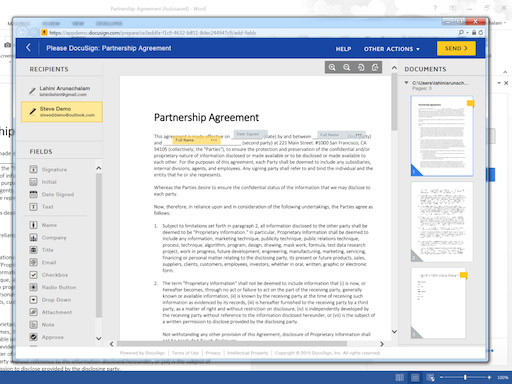Choose the Drop Down field icon
Screen dimensions: 512x384
point(33,300)
